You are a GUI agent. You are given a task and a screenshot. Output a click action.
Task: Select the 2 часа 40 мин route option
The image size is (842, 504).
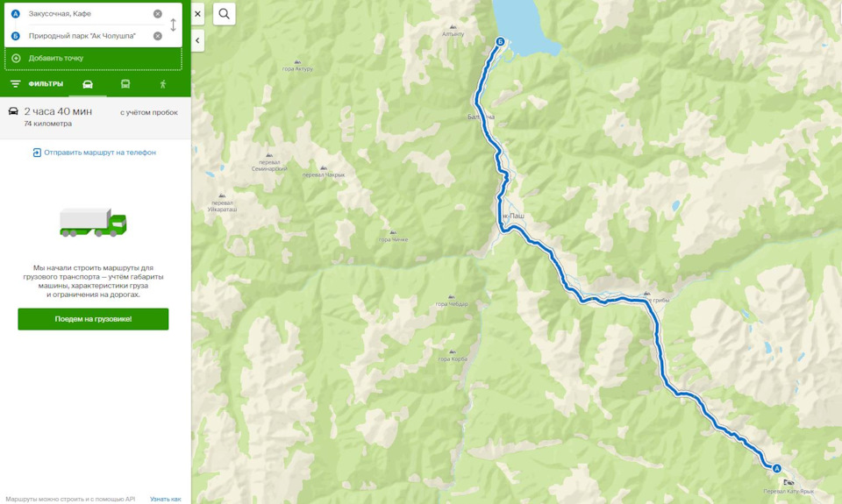click(95, 117)
